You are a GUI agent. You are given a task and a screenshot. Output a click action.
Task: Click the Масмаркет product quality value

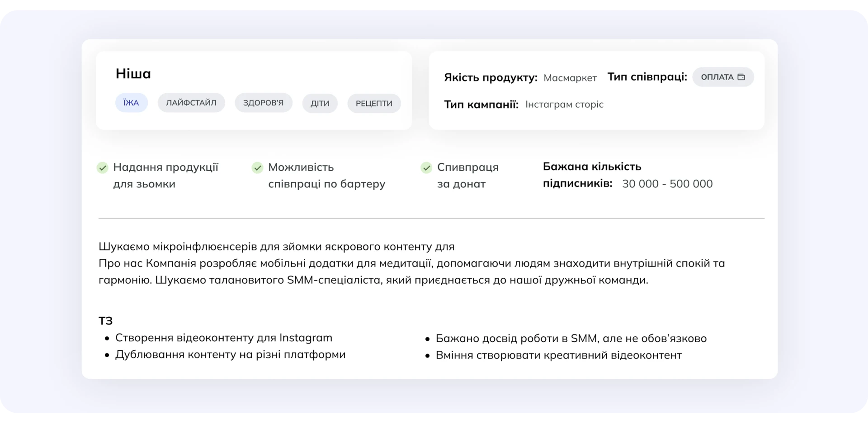(x=570, y=78)
